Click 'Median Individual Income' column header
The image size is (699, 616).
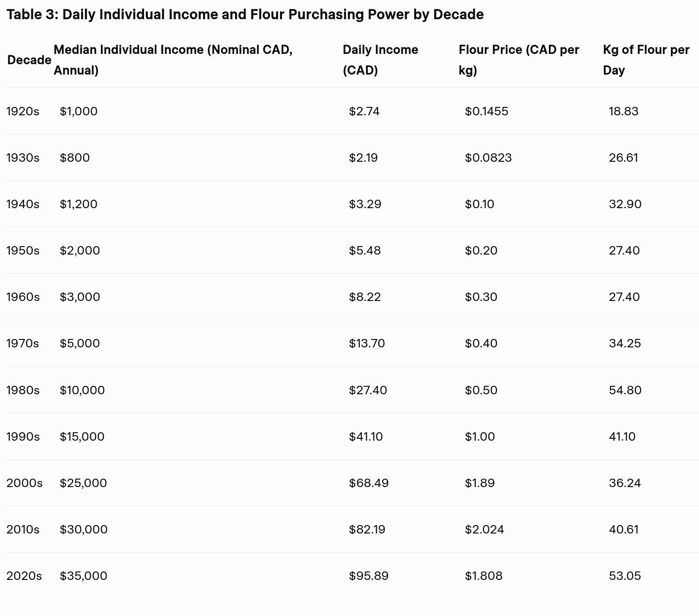tap(173, 60)
